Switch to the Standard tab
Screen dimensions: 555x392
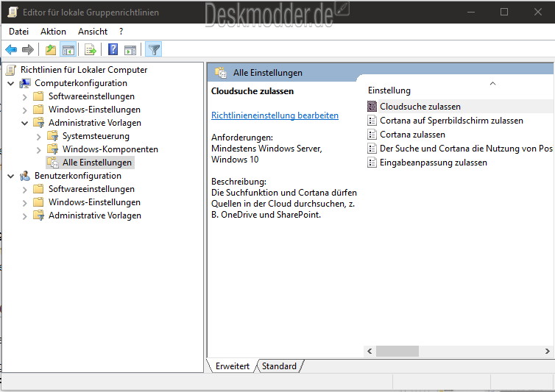point(279,366)
